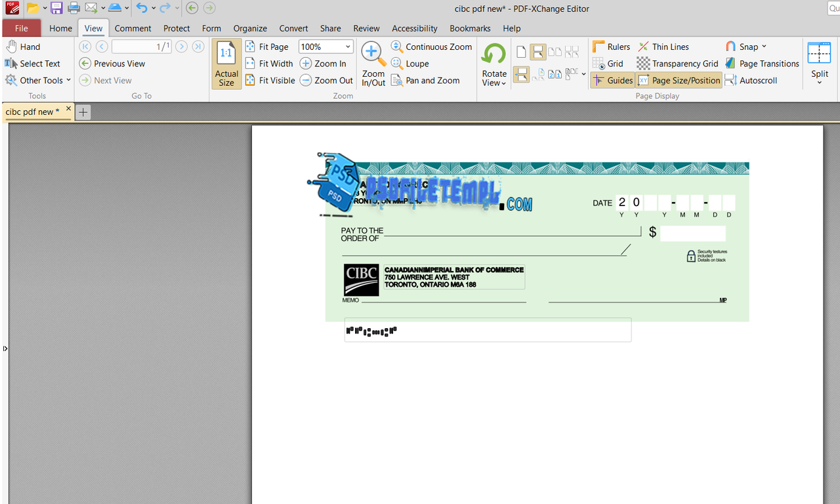Viewport: 840px width, 504px height.
Task: Click Zoom In
Action: [323, 64]
